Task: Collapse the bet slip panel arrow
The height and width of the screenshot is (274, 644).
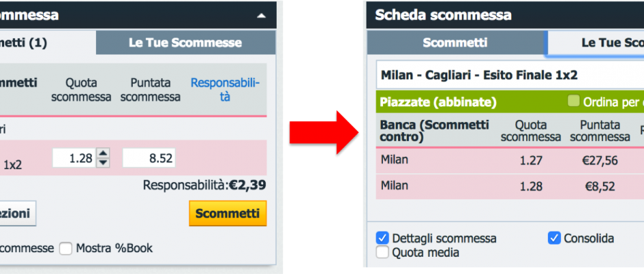Action: [x=260, y=15]
